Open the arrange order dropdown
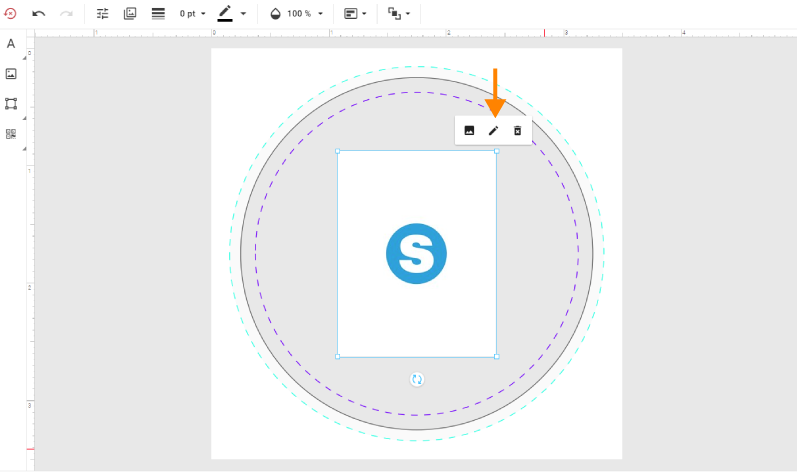 (399, 14)
